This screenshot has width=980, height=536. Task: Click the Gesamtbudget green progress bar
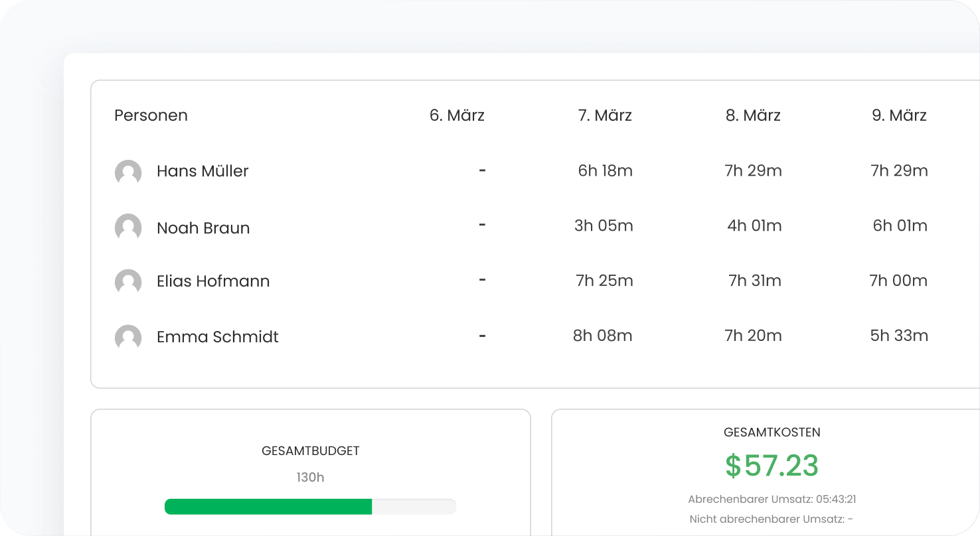coord(268,507)
